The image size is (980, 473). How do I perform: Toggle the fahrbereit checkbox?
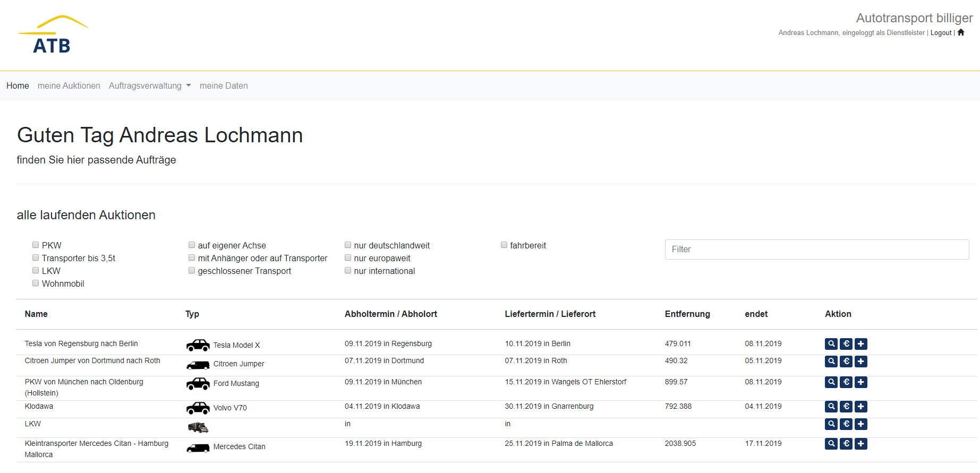504,245
